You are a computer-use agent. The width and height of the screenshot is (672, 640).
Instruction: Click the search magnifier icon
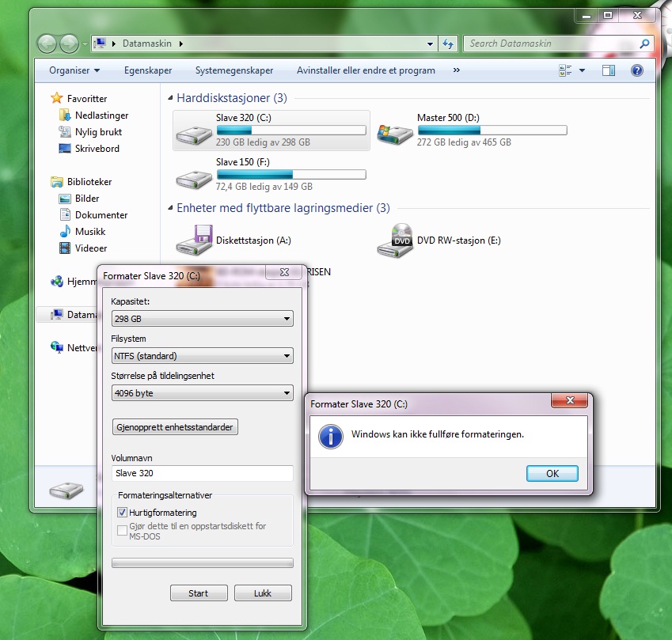tap(644, 44)
